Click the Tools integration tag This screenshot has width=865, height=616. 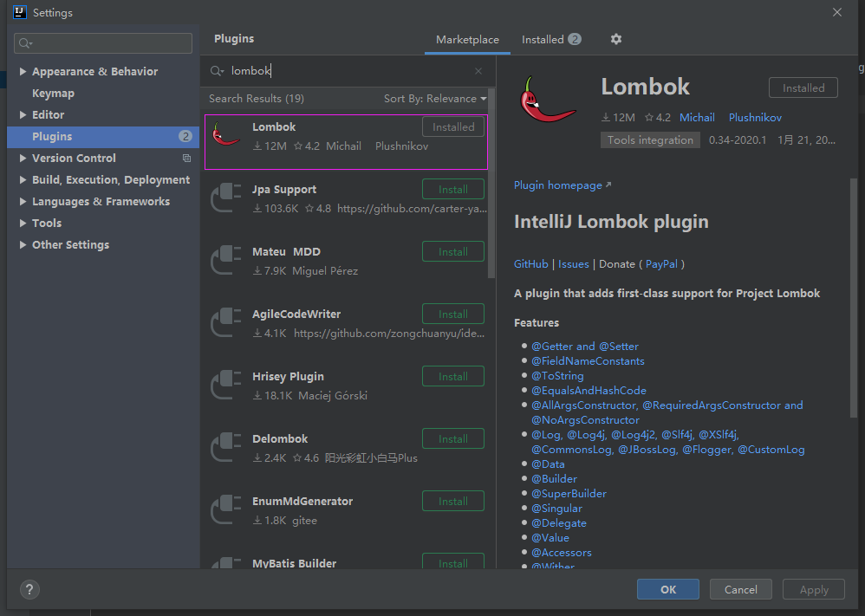point(650,140)
